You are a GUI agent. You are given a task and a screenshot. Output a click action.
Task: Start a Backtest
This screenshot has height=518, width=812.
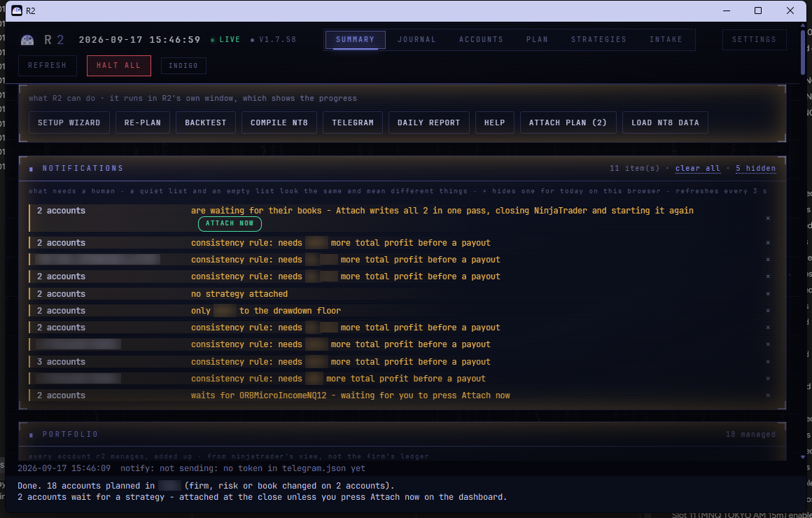click(206, 122)
